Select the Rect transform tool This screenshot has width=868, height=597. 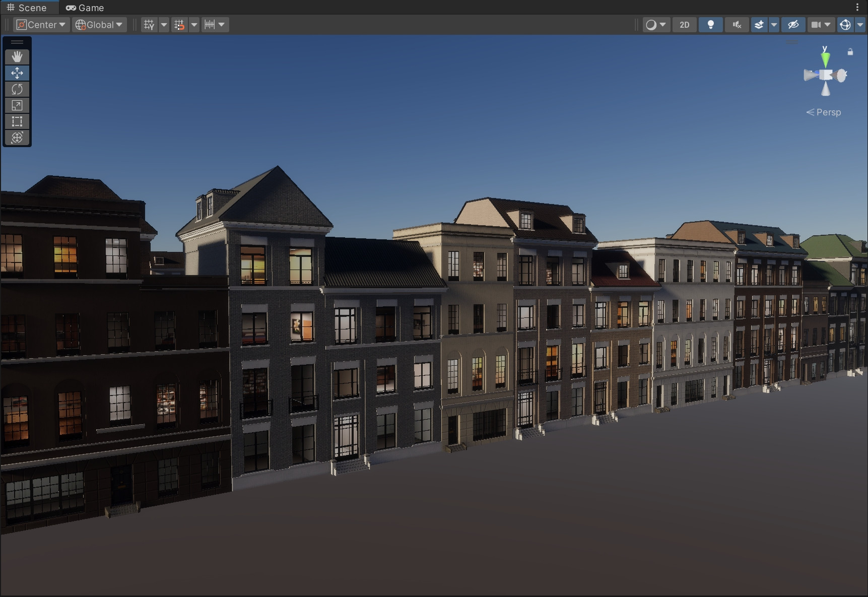click(17, 121)
